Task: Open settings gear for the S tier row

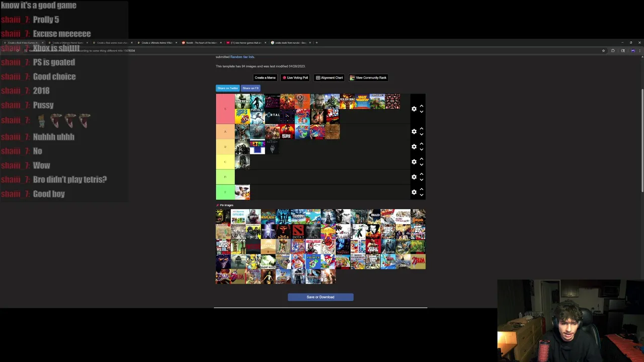Action: pos(414,109)
